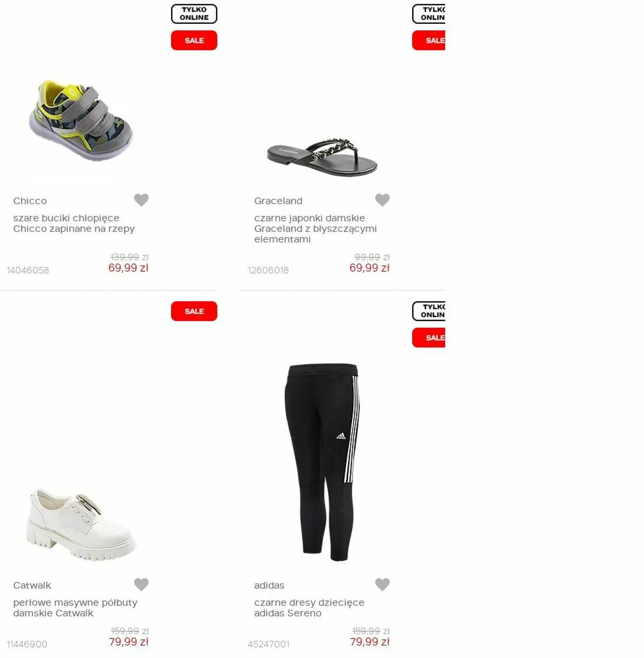Open 'czarne dresy dziecięce adidas Sereno' link

tap(309, 608)
